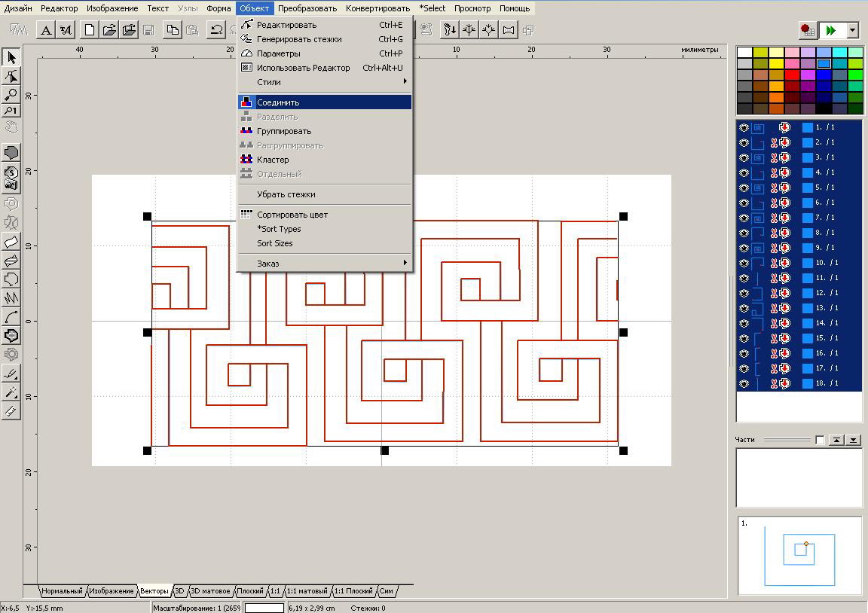Select the zoom magnifier tool
Viewport: 868px width, 613px height.
(x=11, y=94)
